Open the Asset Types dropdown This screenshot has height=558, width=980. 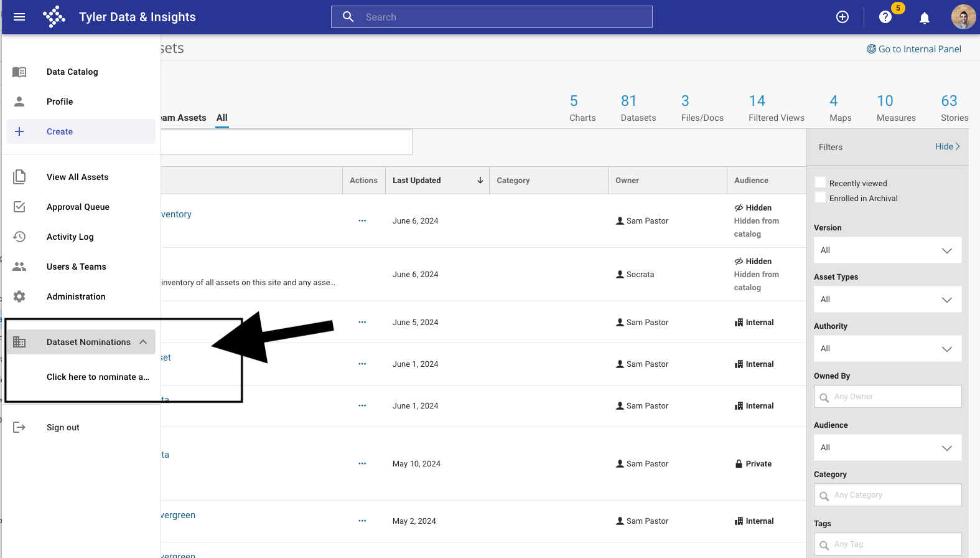click(x=887, y=300)
